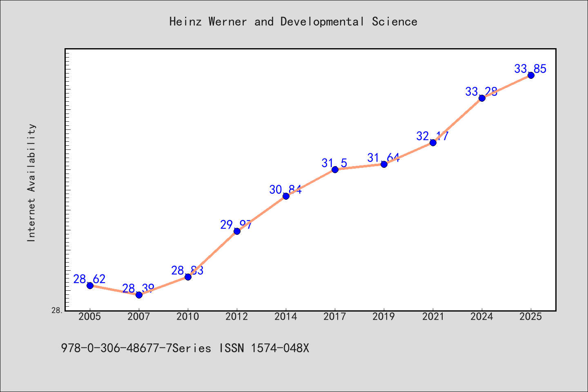This screenshot has width=588, height=392.
Task: Click the 2014 x-axis tick label
Action: [286, 316]
